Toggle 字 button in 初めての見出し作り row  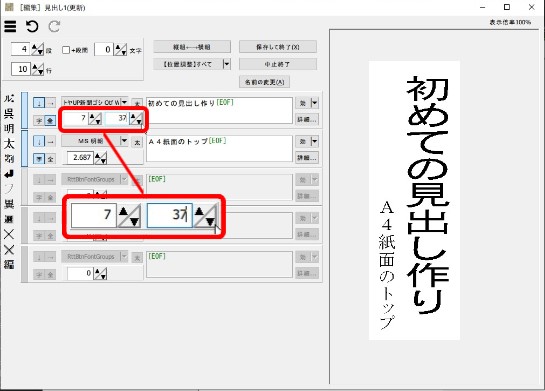click(x=39, y=121)
